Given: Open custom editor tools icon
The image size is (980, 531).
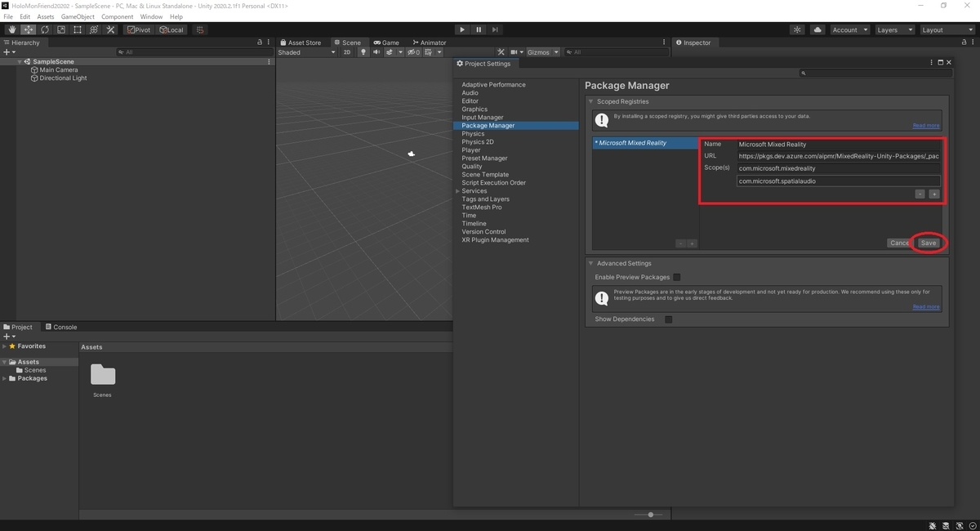Looking at the screenshot, I should [111, 29].
